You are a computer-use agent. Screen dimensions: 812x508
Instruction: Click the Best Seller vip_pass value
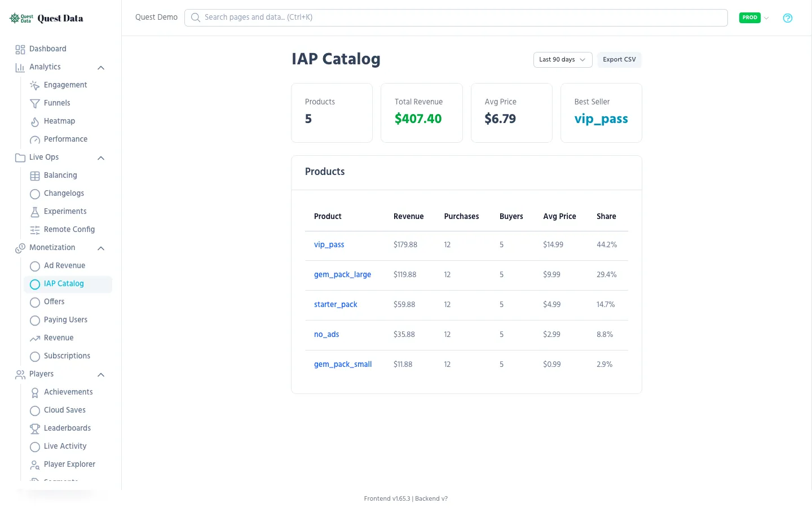[x=601, y=119]
